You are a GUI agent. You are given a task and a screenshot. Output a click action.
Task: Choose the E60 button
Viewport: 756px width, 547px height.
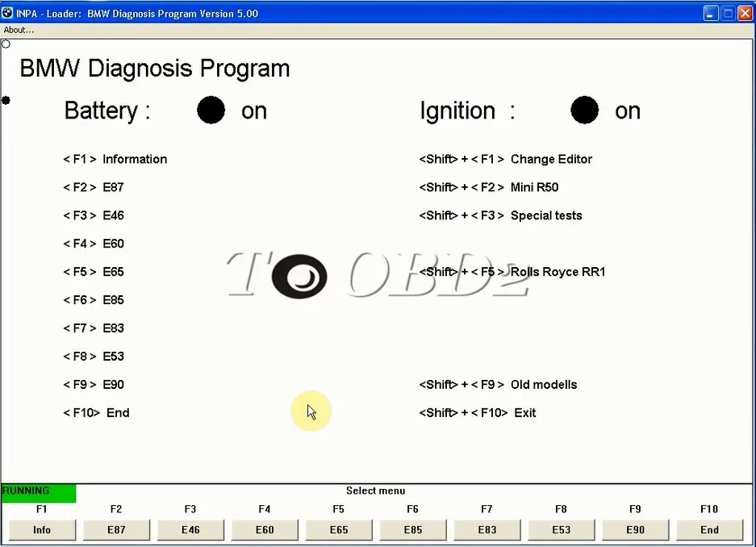265,529
